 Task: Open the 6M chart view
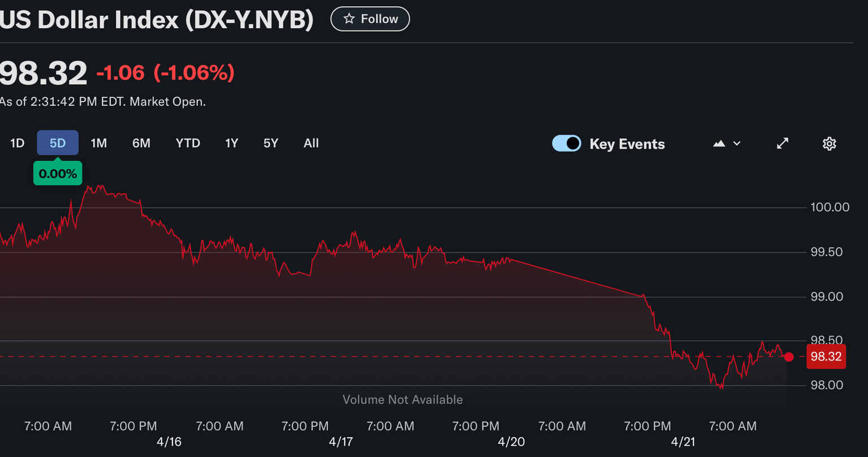pos(141,143)
